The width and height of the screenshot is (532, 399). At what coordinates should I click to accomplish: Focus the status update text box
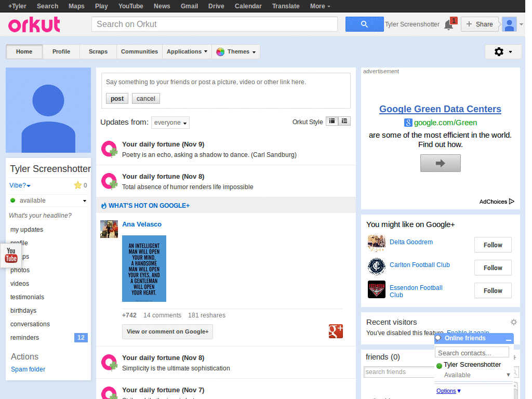[225, 82]
